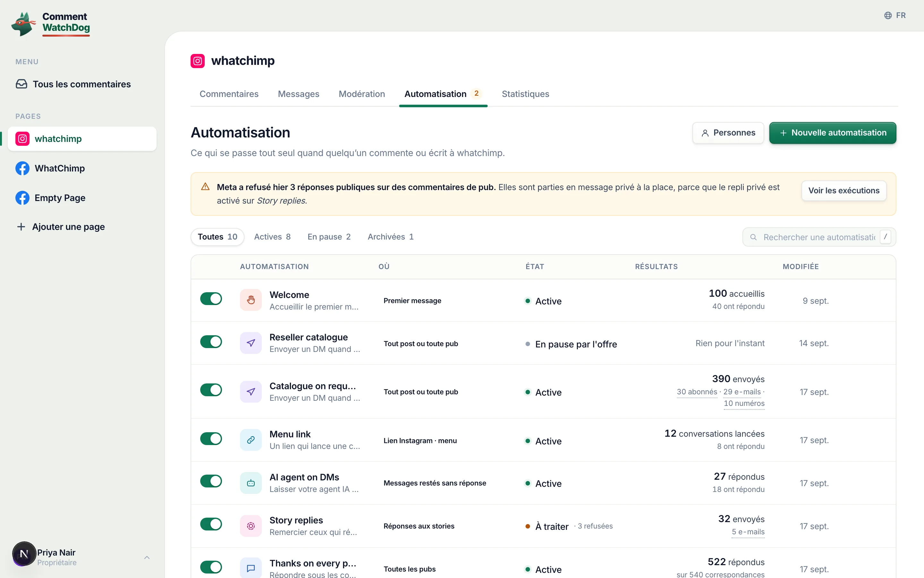Expand the Priya Nair account menu chevron

point(147,557)
